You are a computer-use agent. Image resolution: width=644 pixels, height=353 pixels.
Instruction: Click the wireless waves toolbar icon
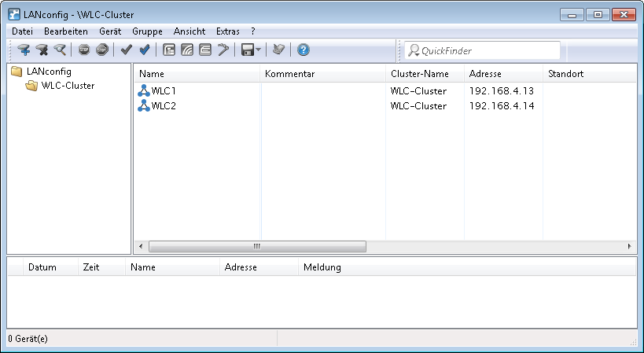click(x=186, y=50)
